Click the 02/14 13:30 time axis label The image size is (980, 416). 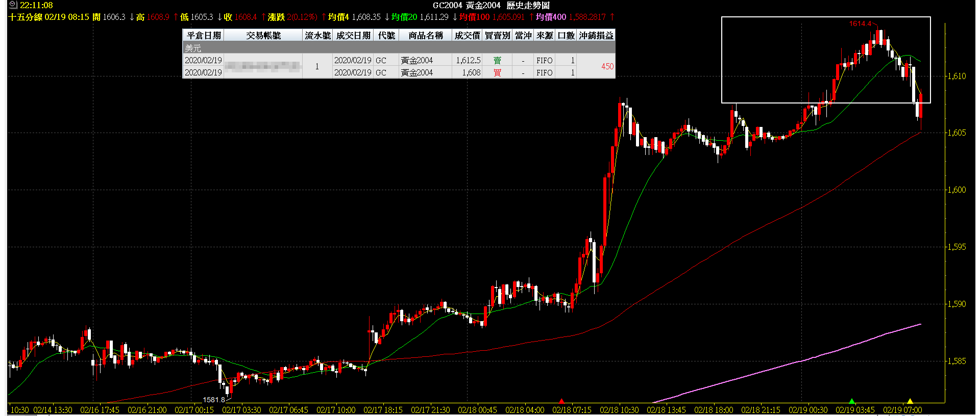53,410
